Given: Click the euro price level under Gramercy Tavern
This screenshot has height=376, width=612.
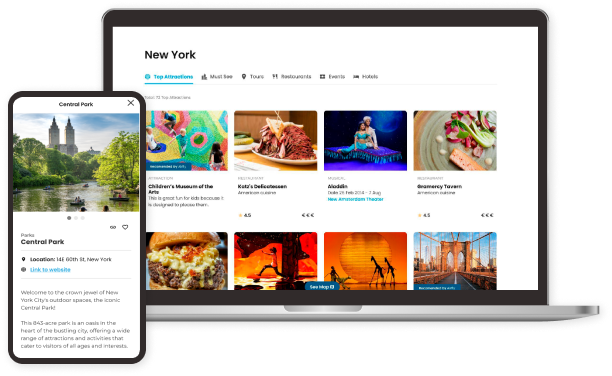Looking at the screenshot, I should click(487, 215).
